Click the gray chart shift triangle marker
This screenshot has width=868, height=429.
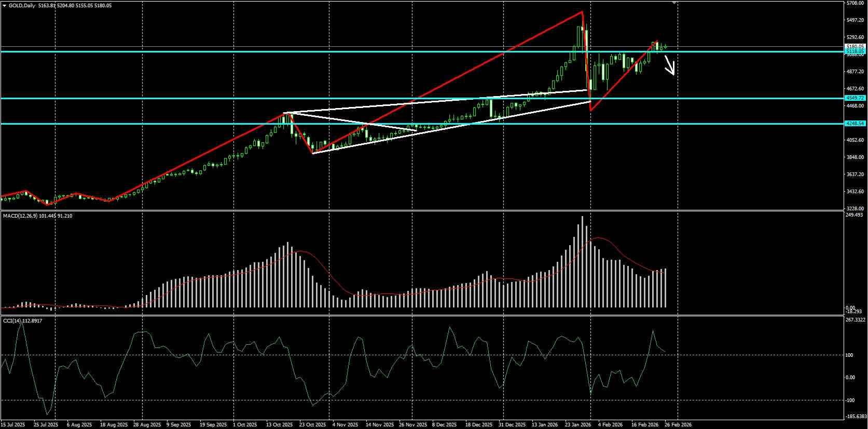(x=674, y=3)
